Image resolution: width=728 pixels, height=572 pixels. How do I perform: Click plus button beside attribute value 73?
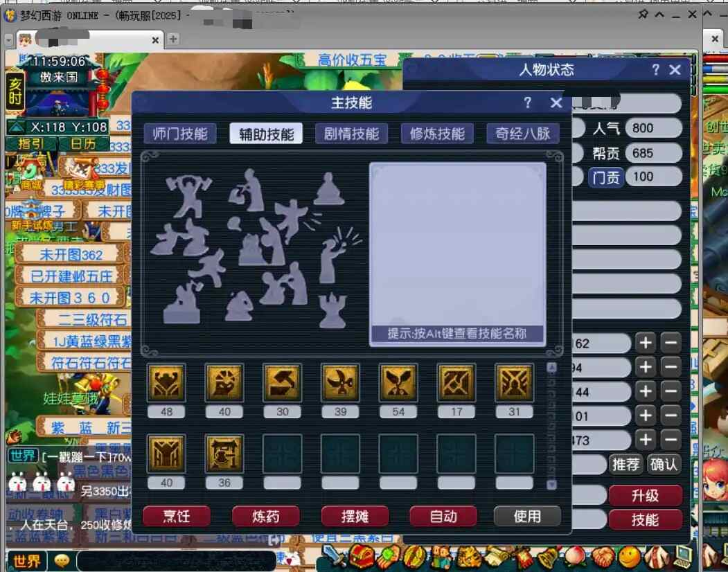[646, 440]
